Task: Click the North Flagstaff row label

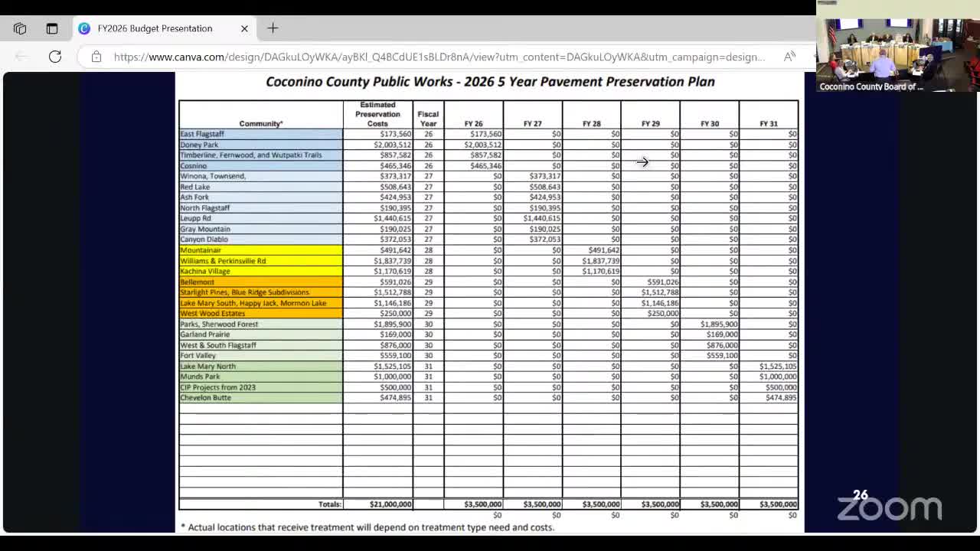Action: 205,207
